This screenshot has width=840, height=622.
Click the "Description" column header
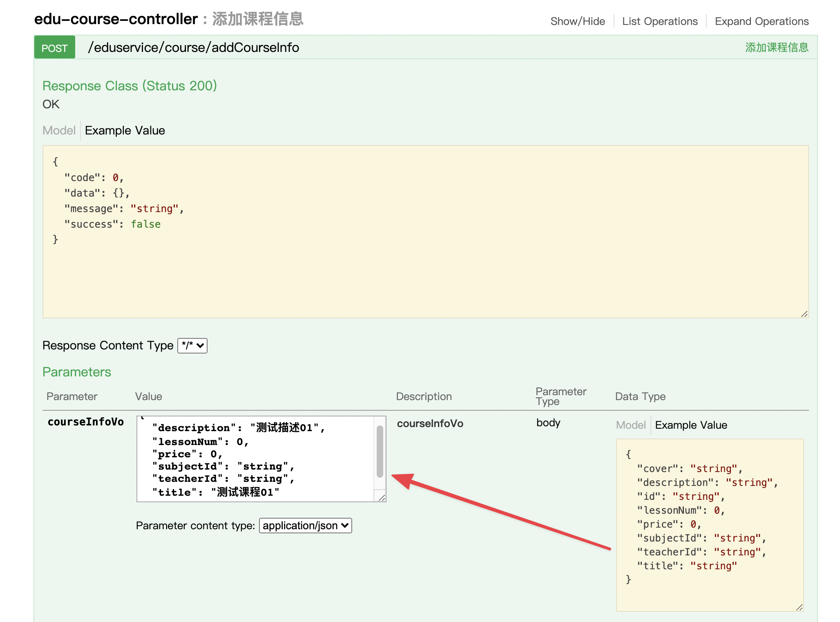424,396
